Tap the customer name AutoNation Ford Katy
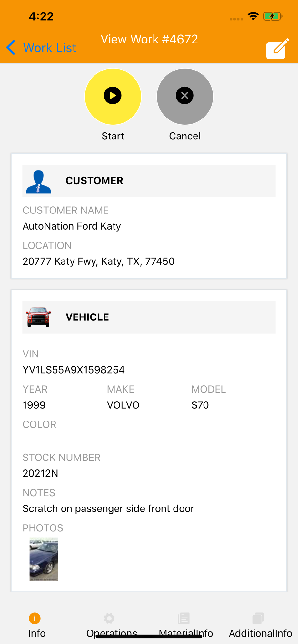Viewport: 298px width, 644px height. pos(72,226)
